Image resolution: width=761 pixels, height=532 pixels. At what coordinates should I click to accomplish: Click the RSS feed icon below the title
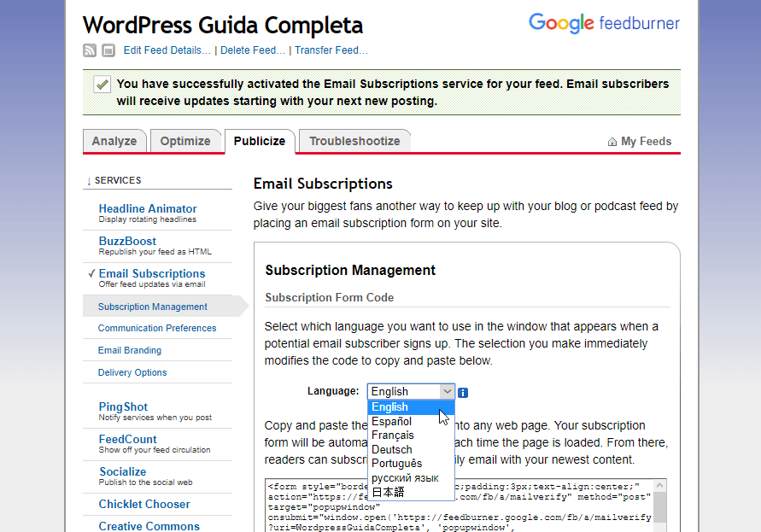(x=90, y=50)
